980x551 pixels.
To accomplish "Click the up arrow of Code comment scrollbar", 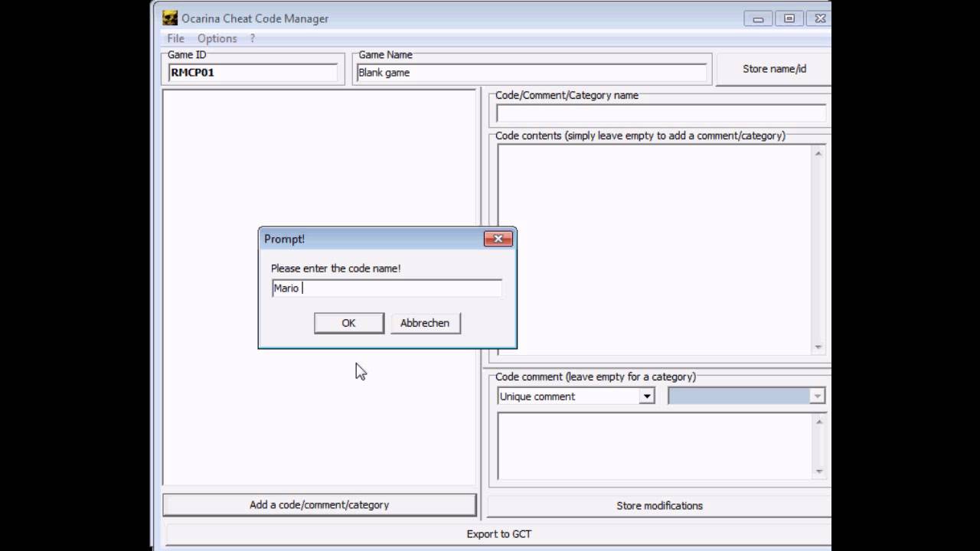I will point(818,422).
